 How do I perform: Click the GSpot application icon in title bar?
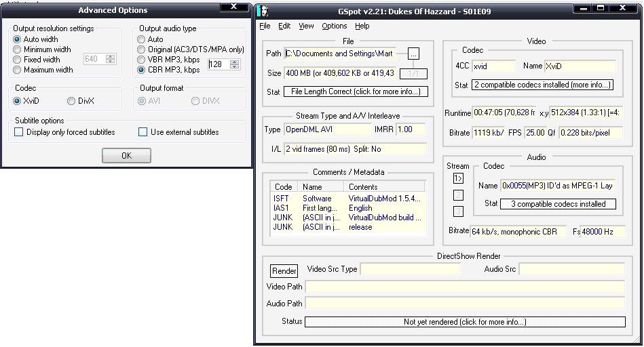coord(263,11)
